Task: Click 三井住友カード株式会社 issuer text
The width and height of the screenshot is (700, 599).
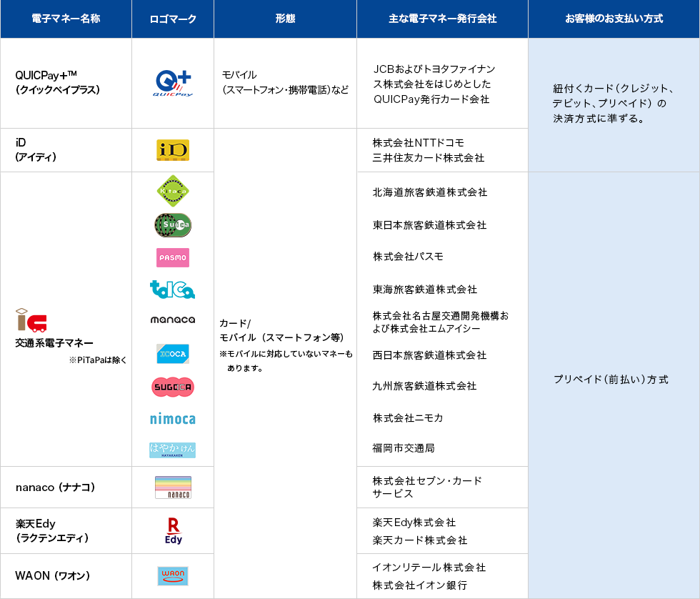Action: pos(429,158)
